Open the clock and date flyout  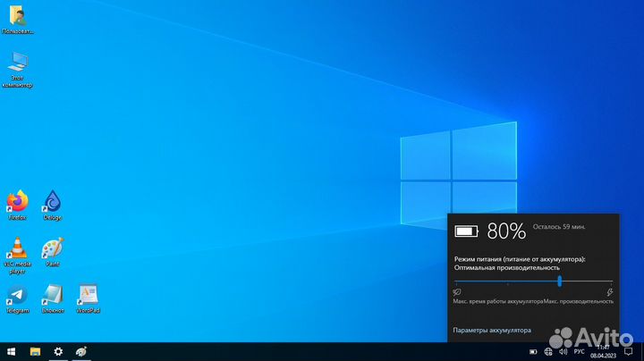(x=604, y=351)
